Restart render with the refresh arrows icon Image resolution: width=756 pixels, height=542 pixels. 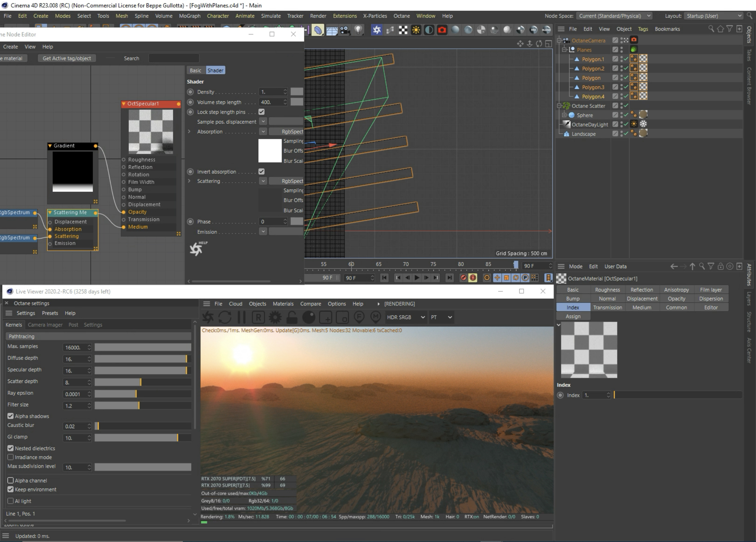tap(225, 317)
